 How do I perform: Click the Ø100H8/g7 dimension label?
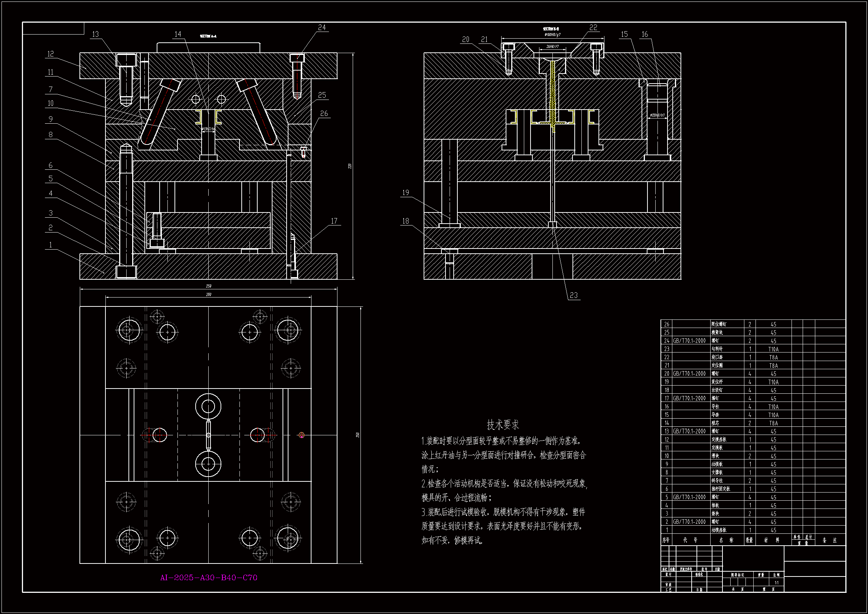(552, 35)
